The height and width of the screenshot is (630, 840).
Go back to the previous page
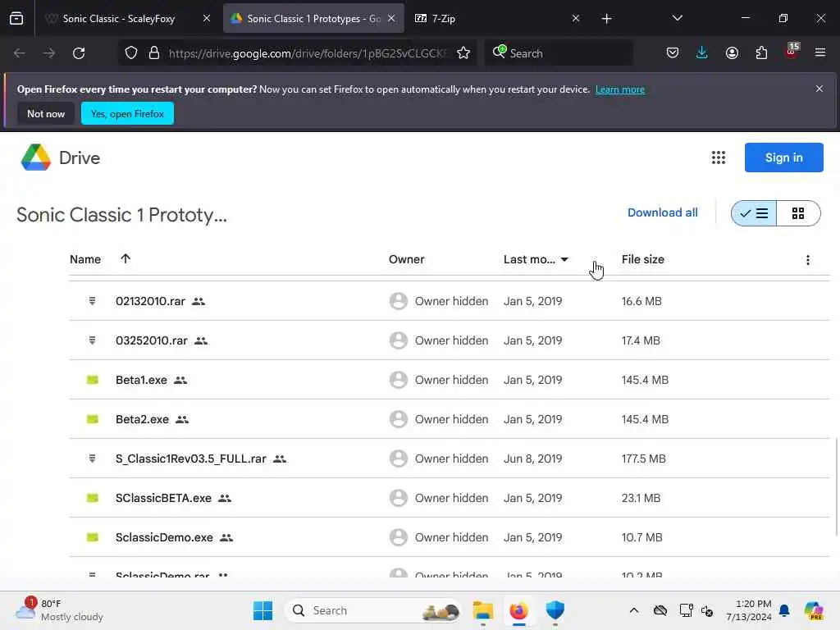(x=20, y=53)
